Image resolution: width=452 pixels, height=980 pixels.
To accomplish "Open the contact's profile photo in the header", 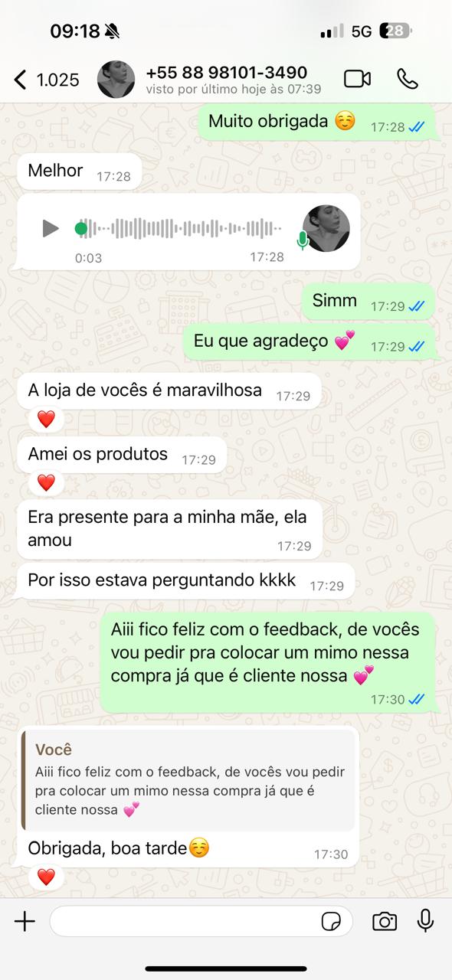I will point(116,79).
